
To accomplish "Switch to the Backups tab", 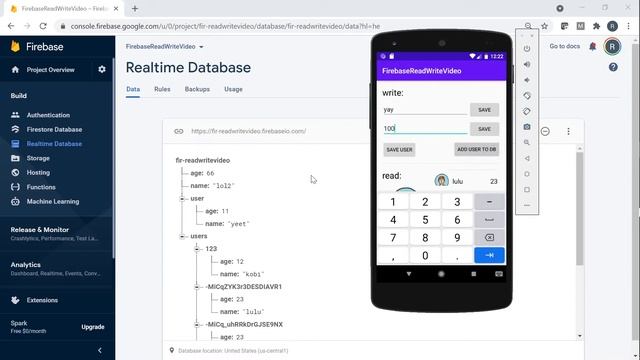I will coord(197,89).
